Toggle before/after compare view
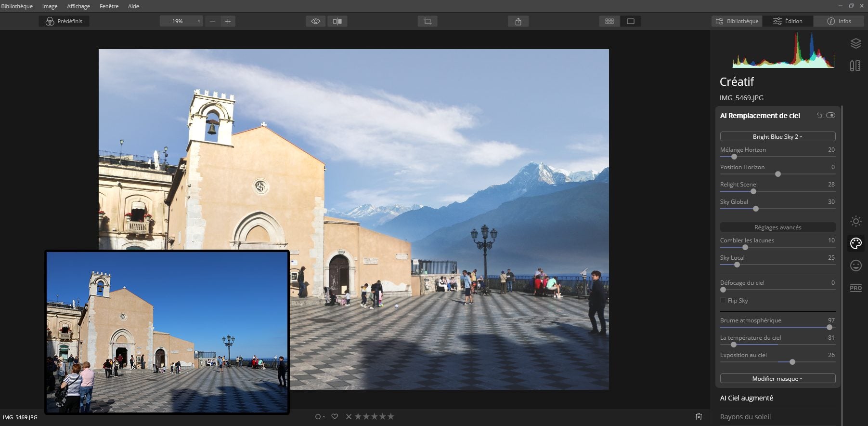The width and height of the screenshot is (868, 426). 337,21
